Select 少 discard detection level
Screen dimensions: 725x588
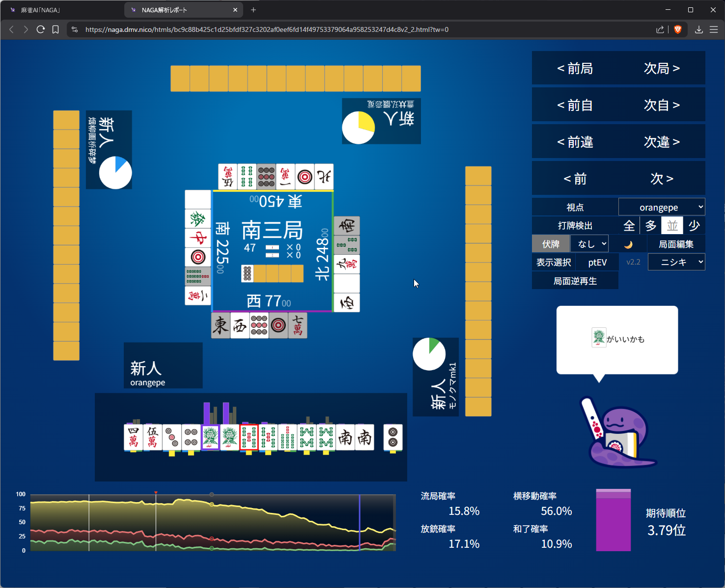[x=694, y=226]
